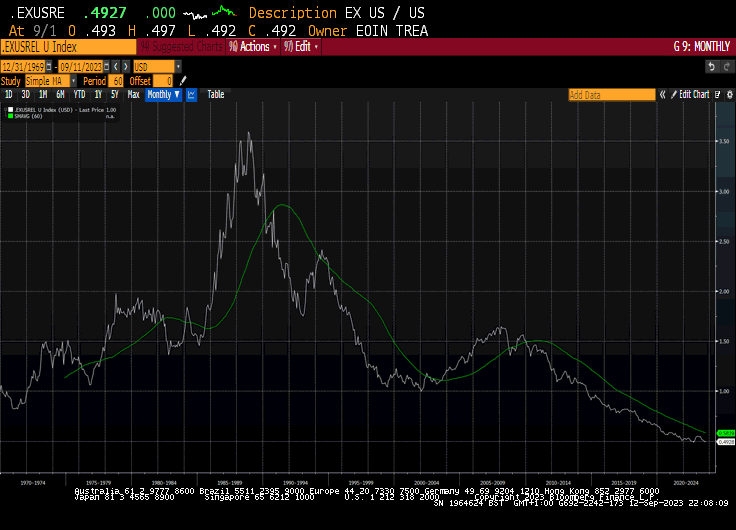The height and width of the screenshot is (530, 736).
Task: Click the .EXUSREL U Index security field
Action: [68, 47]
